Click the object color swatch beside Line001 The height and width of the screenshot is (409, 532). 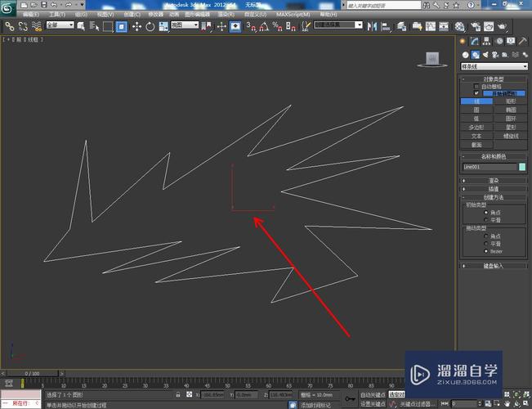tap(522, 167)
